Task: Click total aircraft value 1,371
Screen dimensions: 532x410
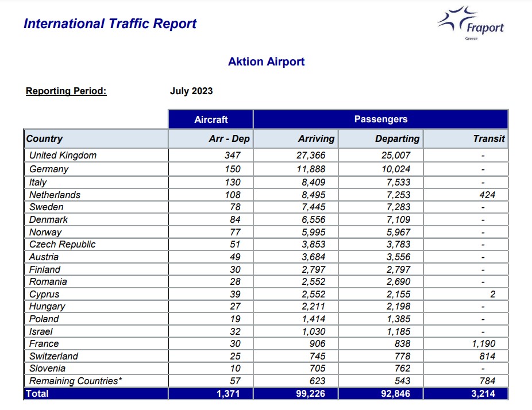Action: [228, 393]
